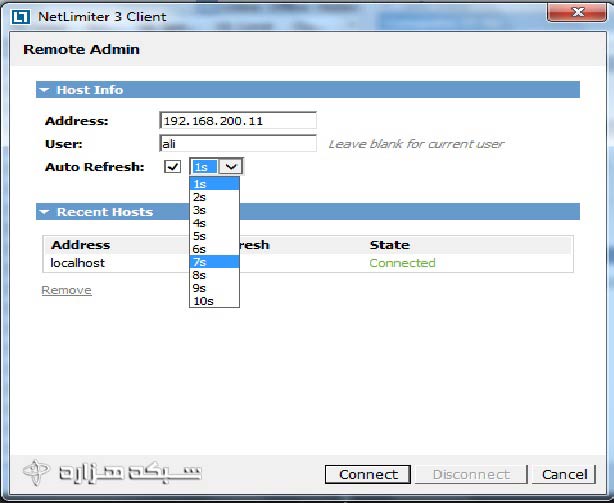Image resolution: width=614 pixels, height=503 pixels.
Task: Click the User input field
Action: click(x=238, y=144)
